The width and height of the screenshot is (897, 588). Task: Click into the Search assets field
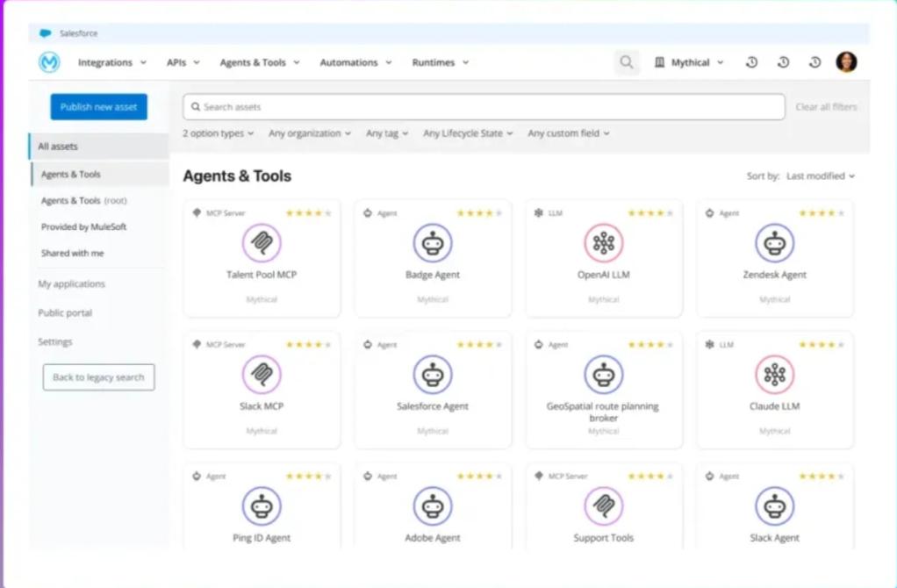click(483, 107)
